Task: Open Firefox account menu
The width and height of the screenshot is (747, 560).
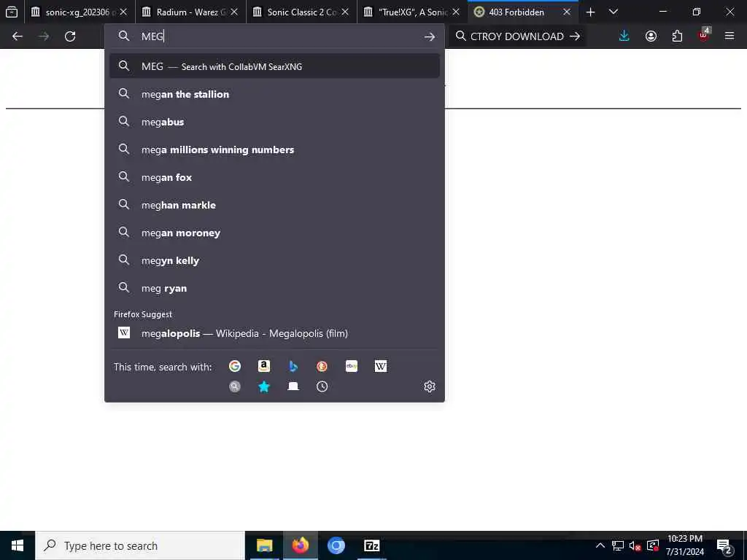Action: [x=651, y=36]
